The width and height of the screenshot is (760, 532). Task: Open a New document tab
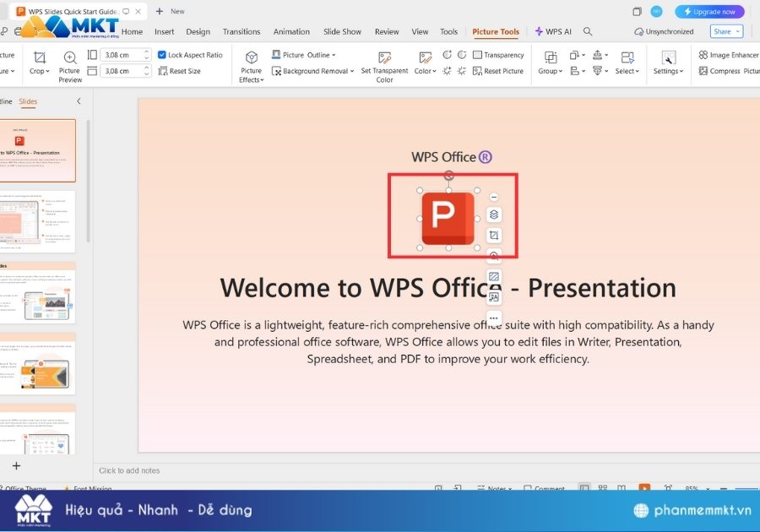coord(170,11)
